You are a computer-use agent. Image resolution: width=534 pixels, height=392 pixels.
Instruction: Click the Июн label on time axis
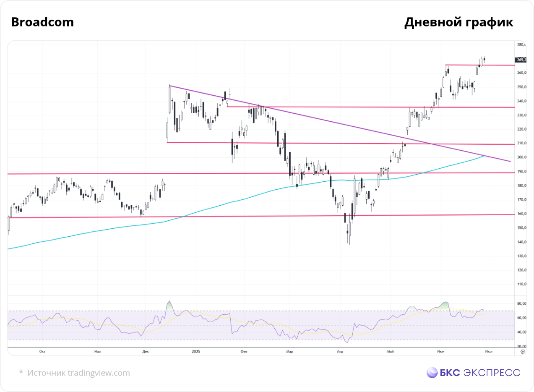point(440,351)
